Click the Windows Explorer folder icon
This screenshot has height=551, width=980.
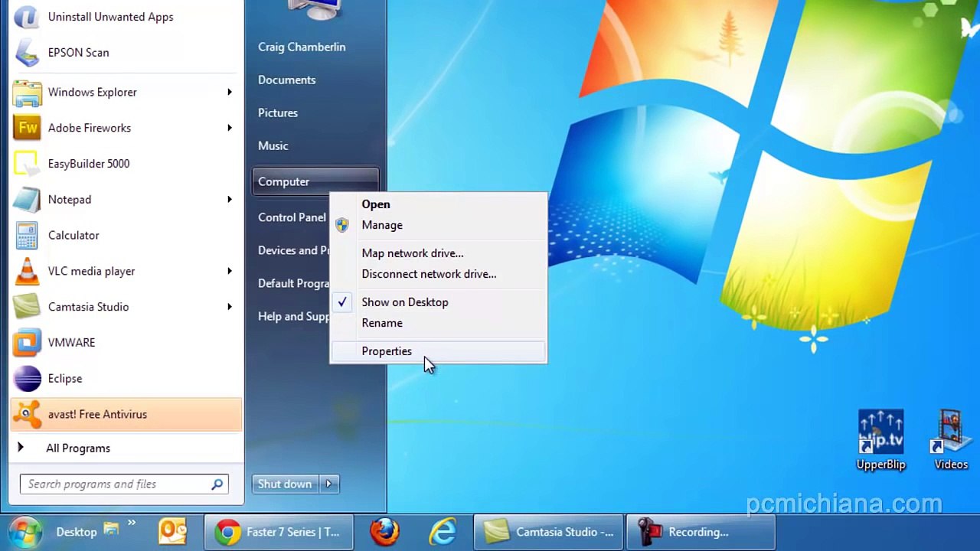pyautogui.click(x=27, y=93)
